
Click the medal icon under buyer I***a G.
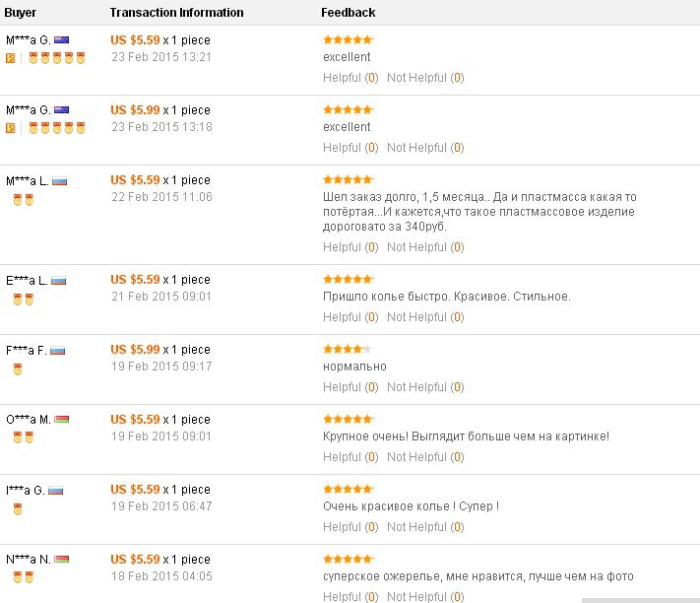tap(18, 509)
